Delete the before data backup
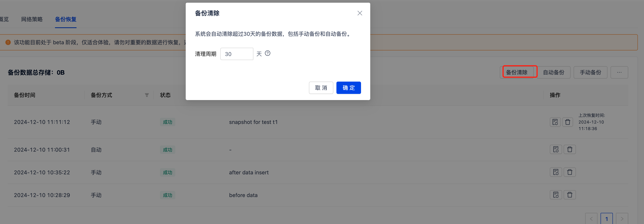644x224 pixels. tap(569, 195)
